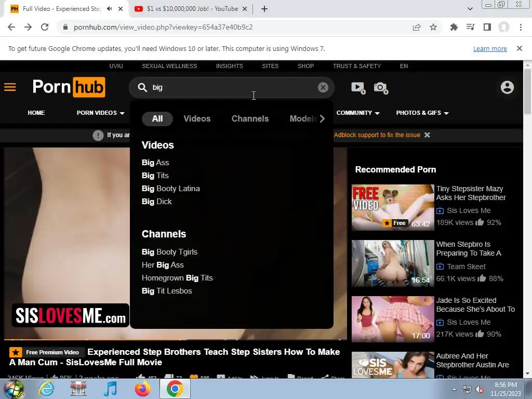Image resolution: width=532 pixels, height=399 pixels.
Task: Close the adblock notice with X
Action: pyautogui.click(x=427, y=135)
